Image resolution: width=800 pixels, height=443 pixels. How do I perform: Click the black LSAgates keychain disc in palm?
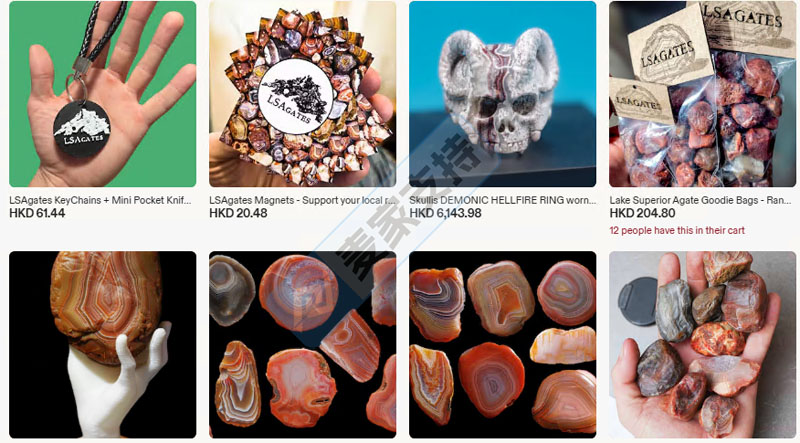click(x=82, y=129)
